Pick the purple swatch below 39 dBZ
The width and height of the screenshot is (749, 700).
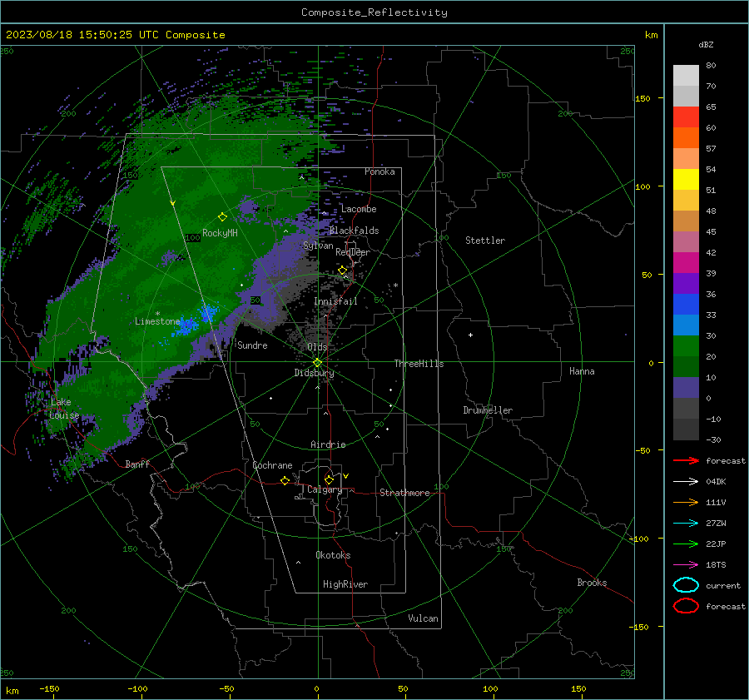pyautogui.click(x=686, y=283)
